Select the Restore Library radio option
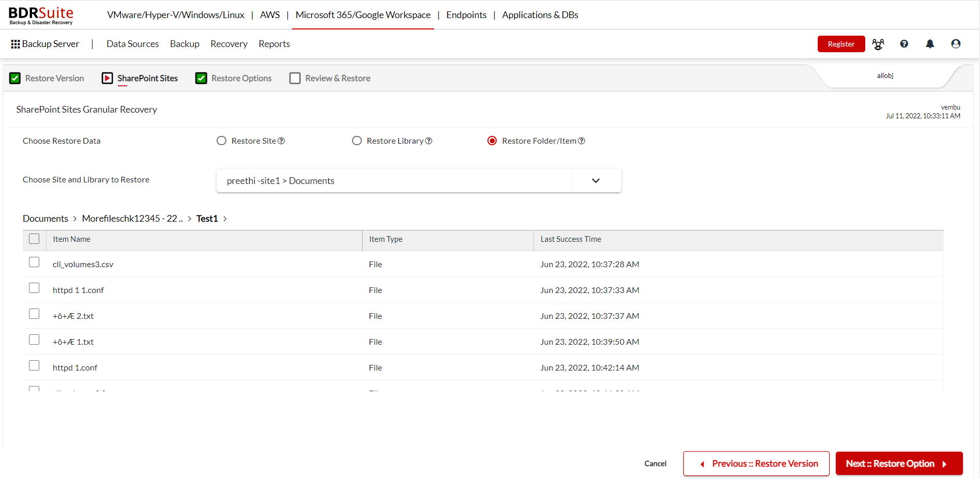The image size is (980, 478). (x=357, y=141)
